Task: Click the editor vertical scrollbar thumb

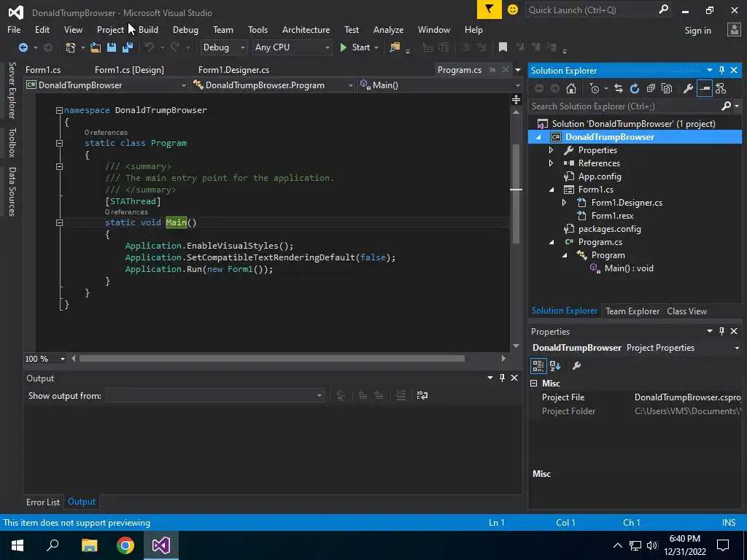Action: tap(516, 193)
